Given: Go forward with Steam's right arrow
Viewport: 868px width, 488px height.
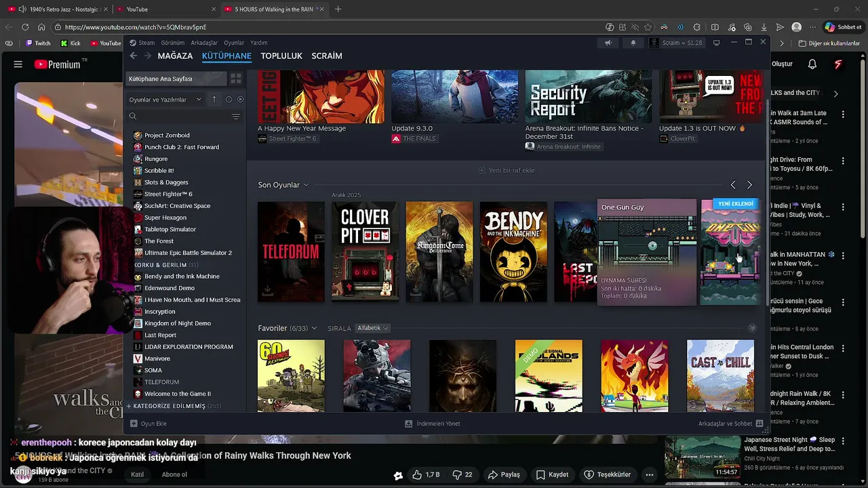Looking at the screenshot, I should pos(147,56).
